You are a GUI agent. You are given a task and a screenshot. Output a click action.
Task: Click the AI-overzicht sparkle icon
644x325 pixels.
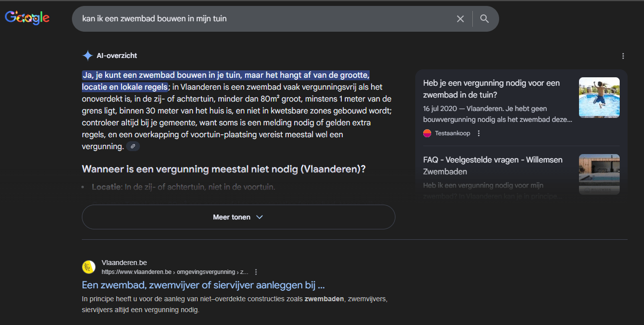tap(88, 55)
